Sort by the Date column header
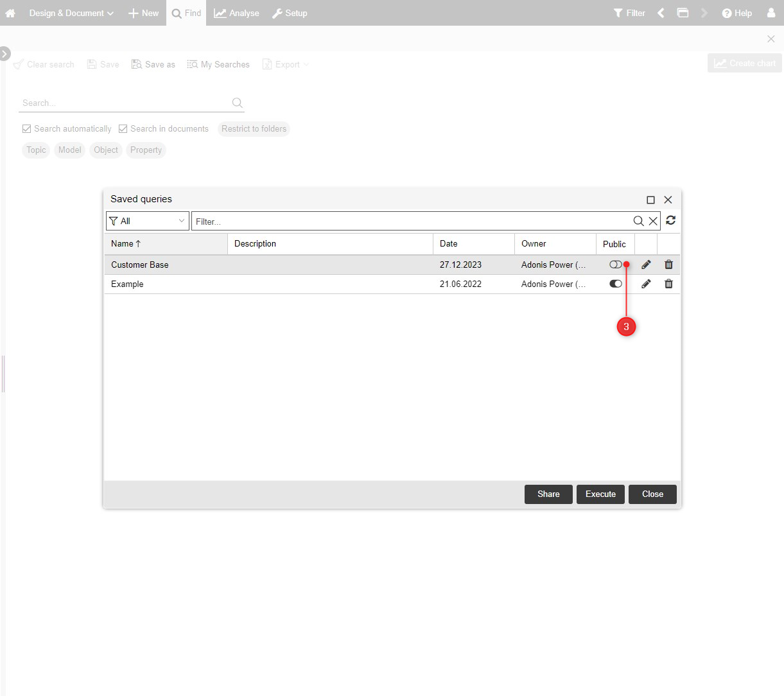The height and width of the screenshot is (696, 784). click(x=474, y=244)
